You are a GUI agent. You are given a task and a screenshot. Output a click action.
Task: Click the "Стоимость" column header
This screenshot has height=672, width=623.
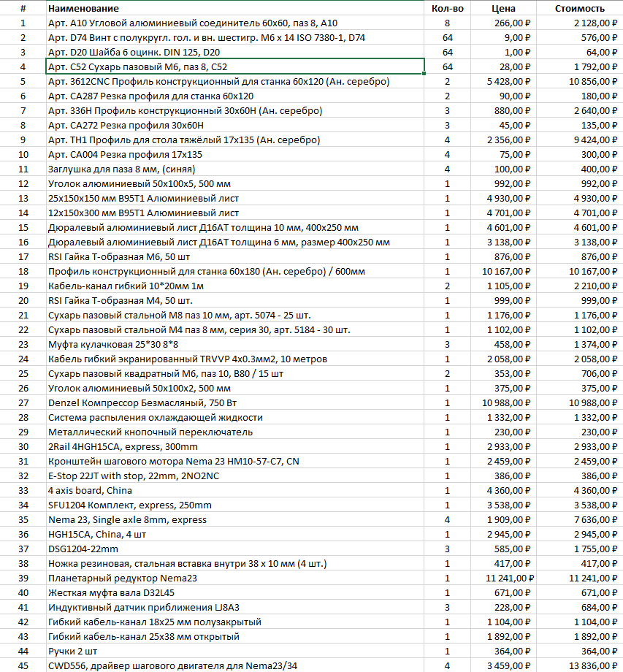tap(580, 9)
